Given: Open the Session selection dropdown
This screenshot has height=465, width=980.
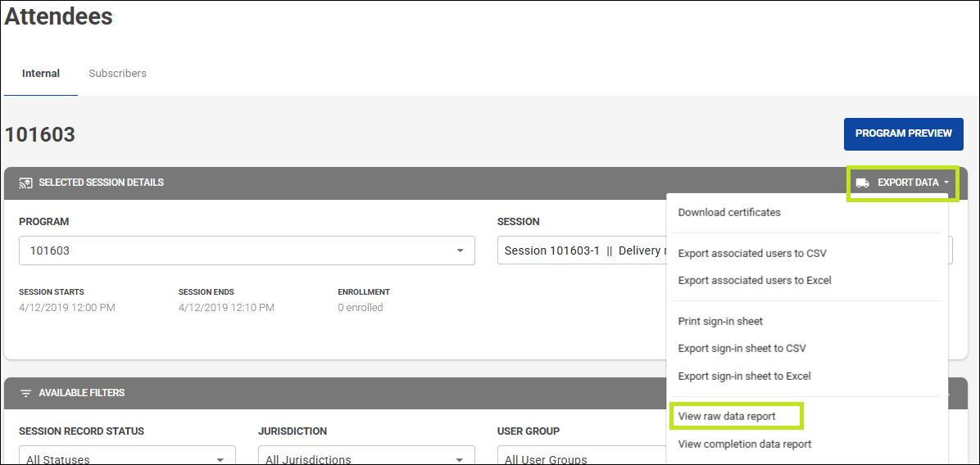Looking at the screenshot, I should 582,251.
